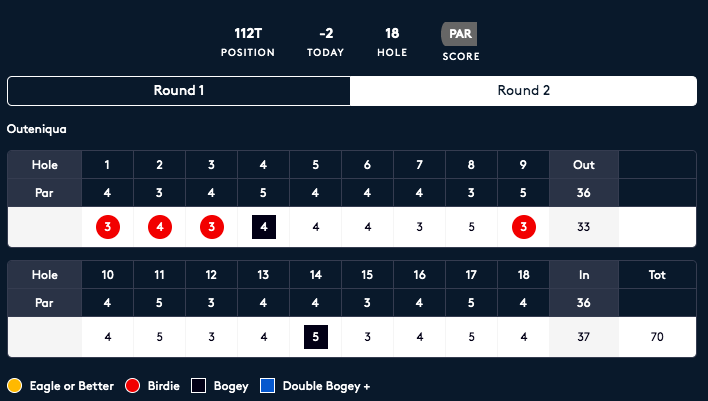Click the black Bogey legend square

click(x=198, y=386)
